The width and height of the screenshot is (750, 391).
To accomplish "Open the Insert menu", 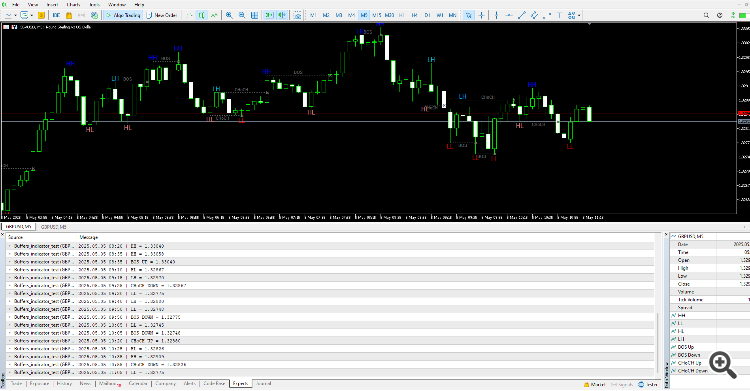I will click(x=52, y=4).
